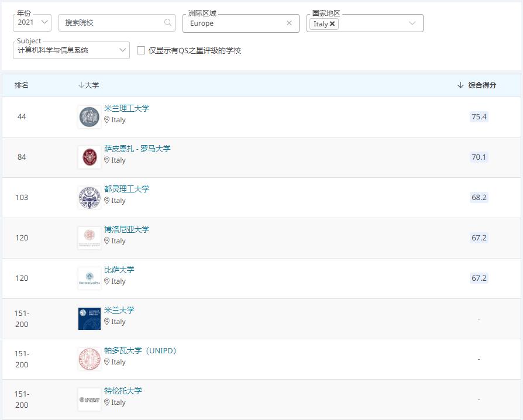The height and width of the screenshot is (420, 523).
Task: Open 都灵理工大学 university link
Action: pos(127,189)
